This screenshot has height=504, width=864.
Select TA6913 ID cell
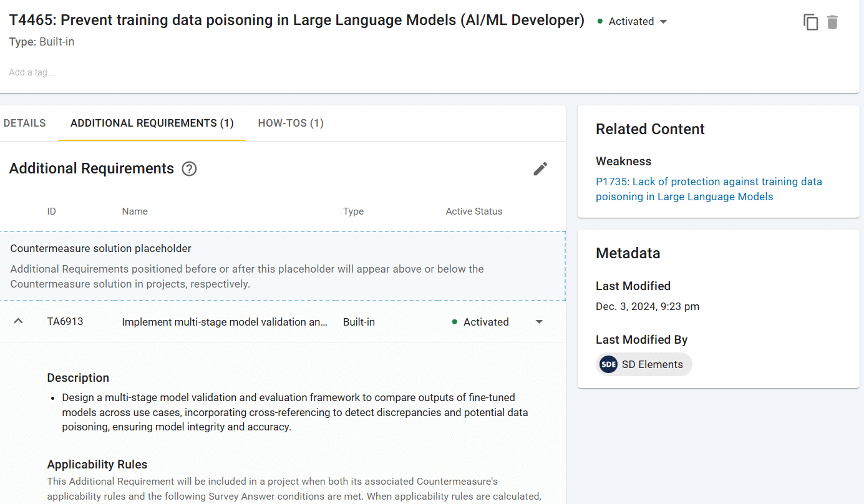65,322
